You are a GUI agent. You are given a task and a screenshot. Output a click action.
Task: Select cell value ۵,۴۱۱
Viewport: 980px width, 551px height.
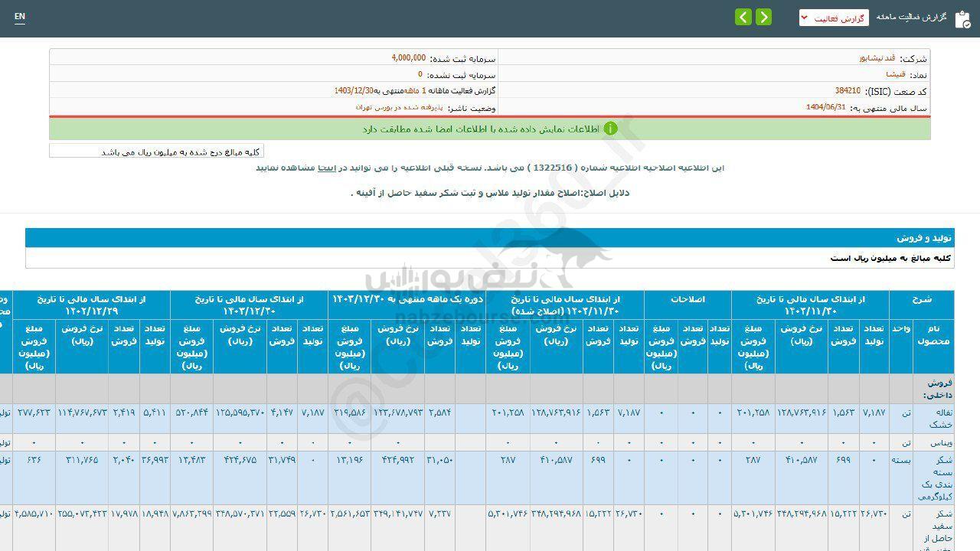coord(155,412)
